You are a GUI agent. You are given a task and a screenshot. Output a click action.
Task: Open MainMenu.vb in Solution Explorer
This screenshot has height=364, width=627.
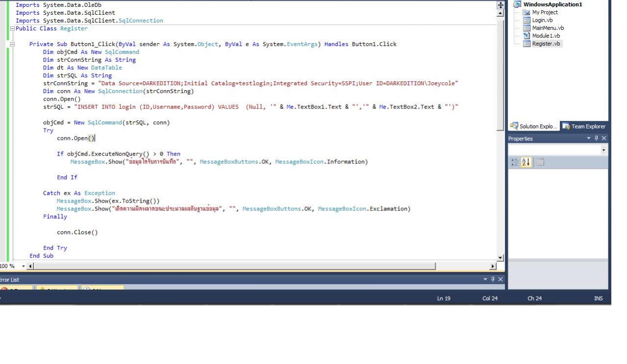[x=548, y=28]
